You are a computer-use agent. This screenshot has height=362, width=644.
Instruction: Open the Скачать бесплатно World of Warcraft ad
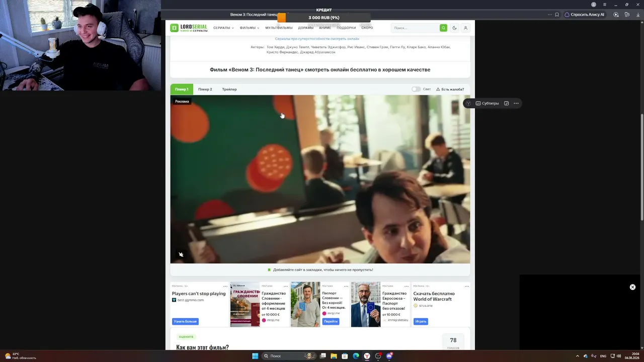434,296
